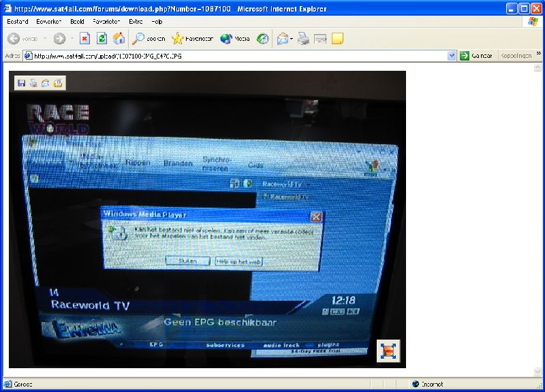545x392 pixels.
Task: Open the Extra menu
Action: point(136,22)
